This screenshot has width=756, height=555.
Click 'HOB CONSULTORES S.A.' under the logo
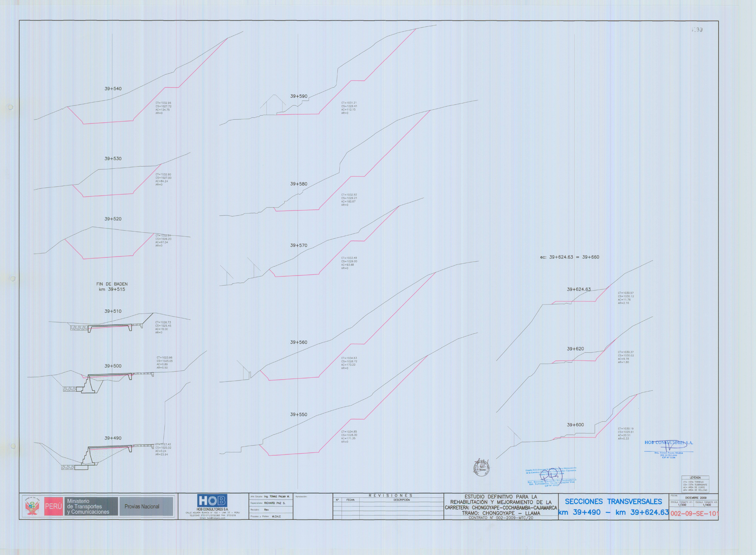(x=212, y=509)
